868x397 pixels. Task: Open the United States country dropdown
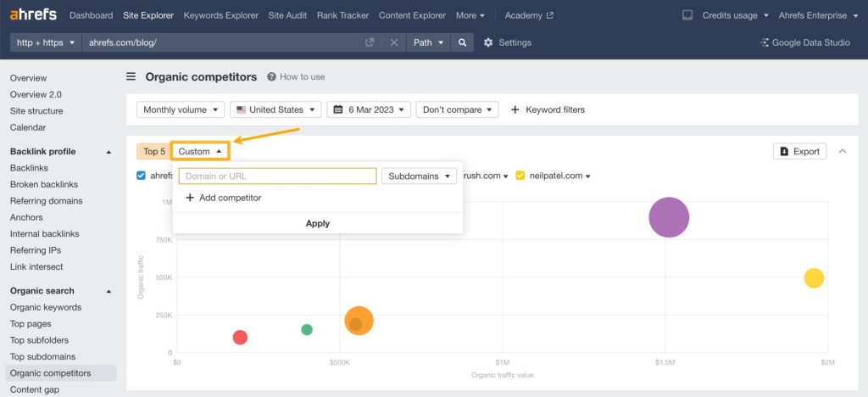tap(275, 109)
